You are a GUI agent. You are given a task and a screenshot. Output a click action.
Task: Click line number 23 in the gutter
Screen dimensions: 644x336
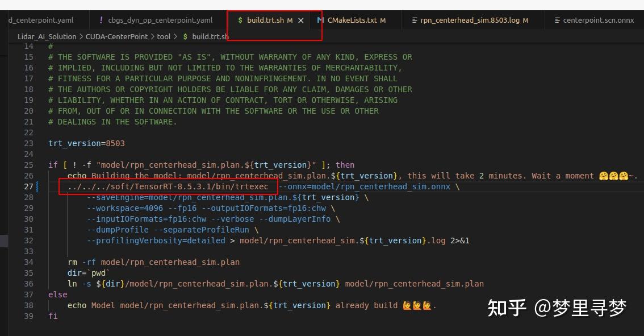28,143
